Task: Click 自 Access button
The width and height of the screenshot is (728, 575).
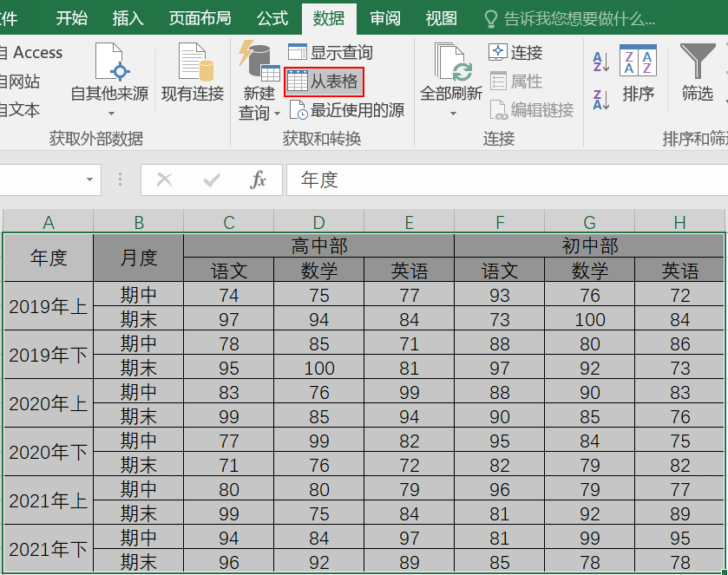Action: click(31, 52)
